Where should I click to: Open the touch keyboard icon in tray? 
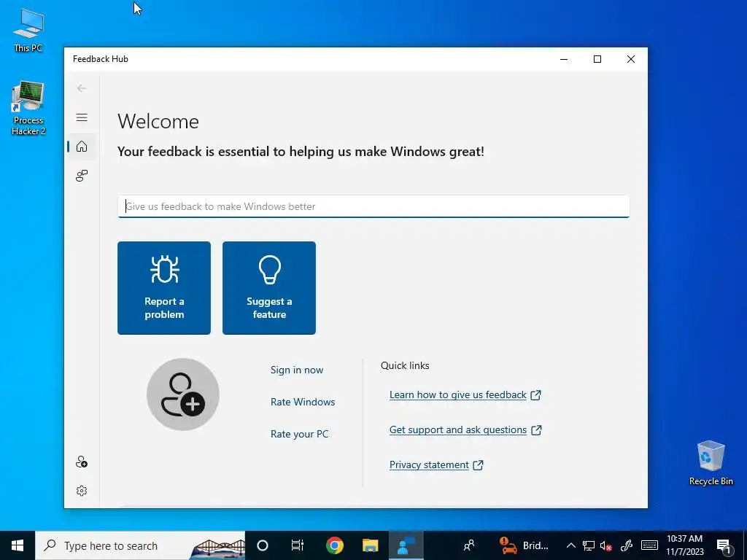pos(649,545)
